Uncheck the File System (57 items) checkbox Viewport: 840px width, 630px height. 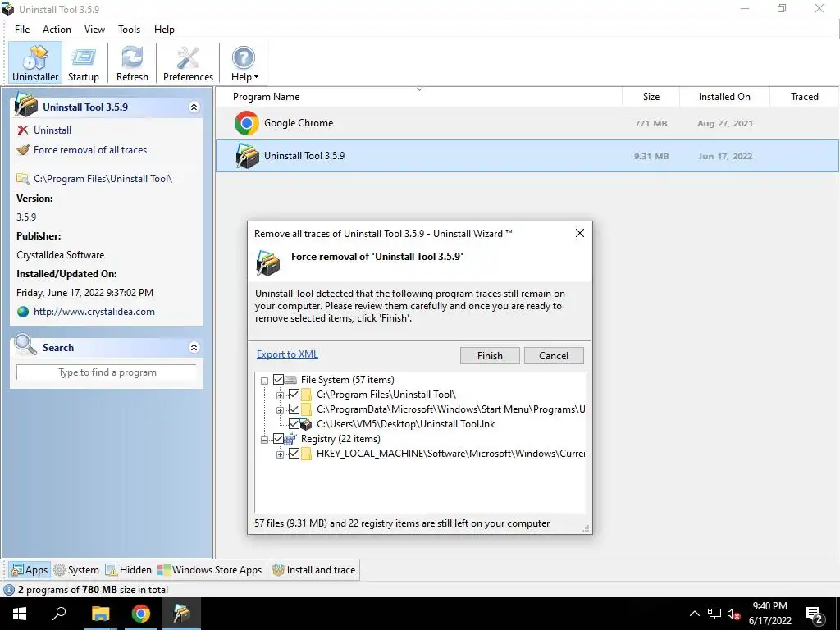point(278,380)
